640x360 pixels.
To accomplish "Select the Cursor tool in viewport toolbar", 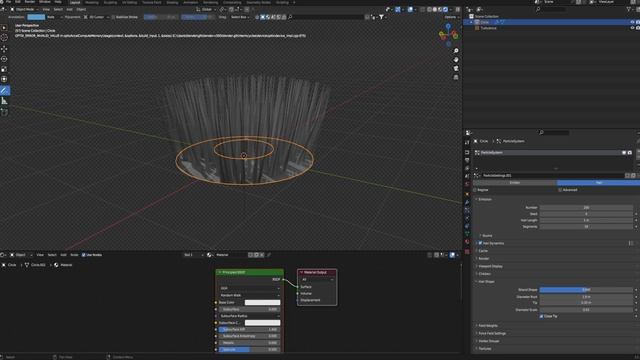I will click(x=4, y=38).
